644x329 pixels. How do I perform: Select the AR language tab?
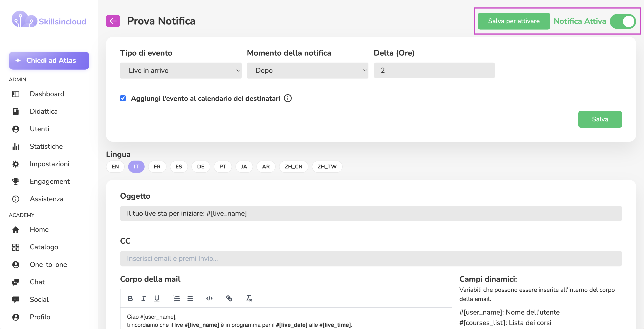[266, 167]
